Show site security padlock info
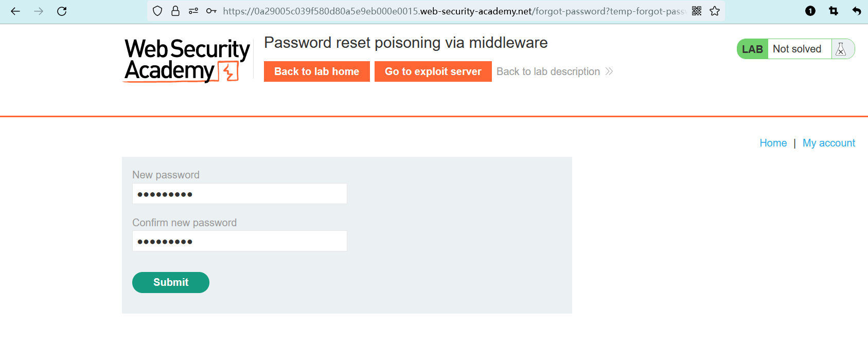The image size is (868, 364). click(175, 11)
